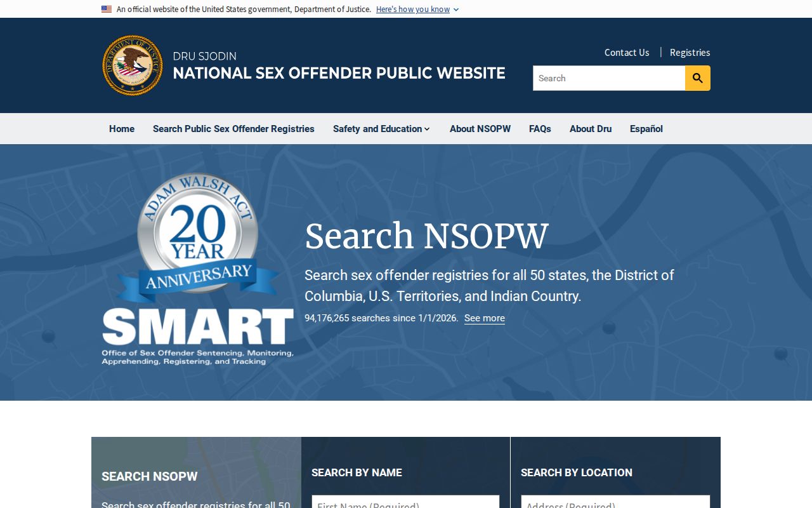Screen dimensions: 812x508
Task: Click the Contact Us link
Action: pyautogui.click(x=627, y=53)
